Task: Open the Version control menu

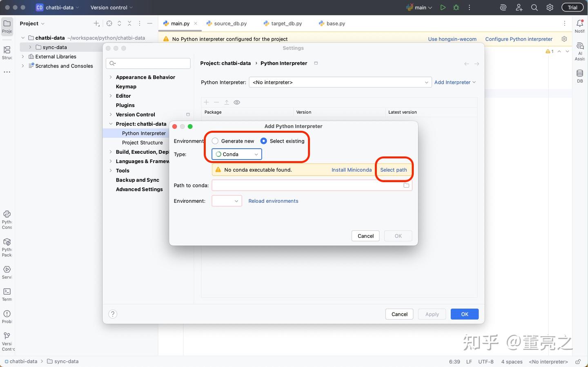Action: point(111,7)
